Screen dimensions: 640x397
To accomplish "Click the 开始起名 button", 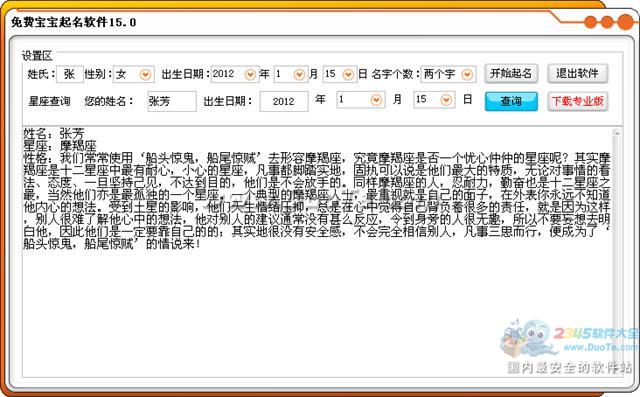I will pos(511,74).
